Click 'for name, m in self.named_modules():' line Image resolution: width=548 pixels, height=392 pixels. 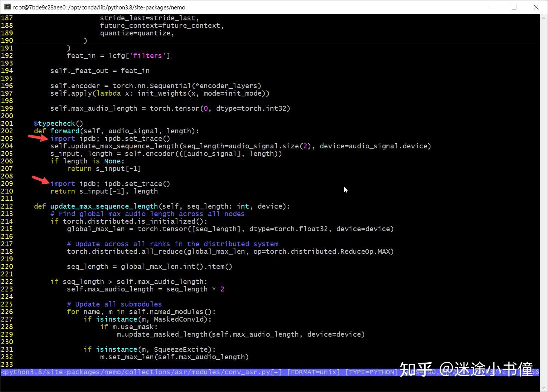point(141,312)
